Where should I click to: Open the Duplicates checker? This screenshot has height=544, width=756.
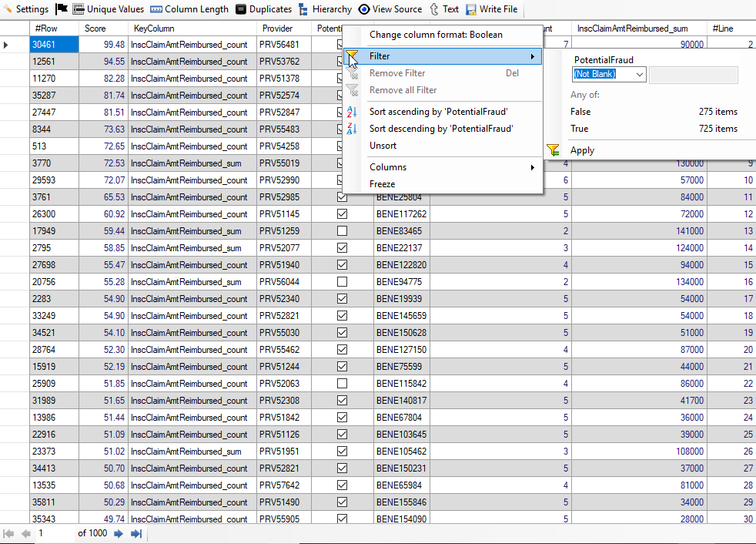pos(263,9)
